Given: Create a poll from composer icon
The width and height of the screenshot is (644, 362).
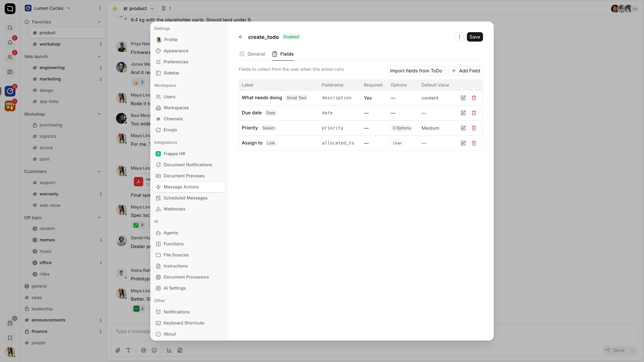Looking at the screenshot, I should click(169, 350).
